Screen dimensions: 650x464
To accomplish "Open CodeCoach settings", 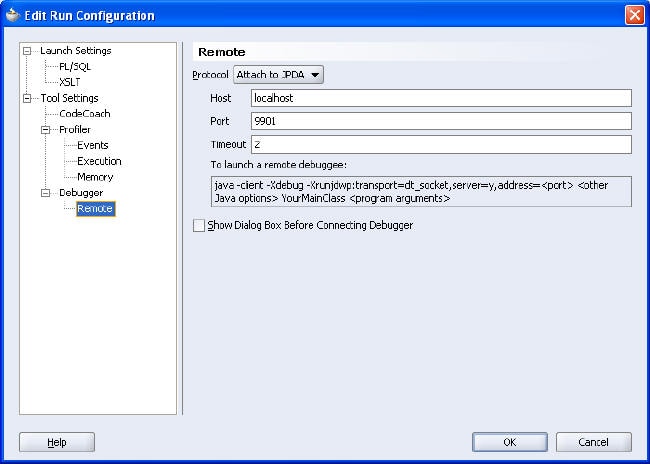I will [x=84, y=114].
